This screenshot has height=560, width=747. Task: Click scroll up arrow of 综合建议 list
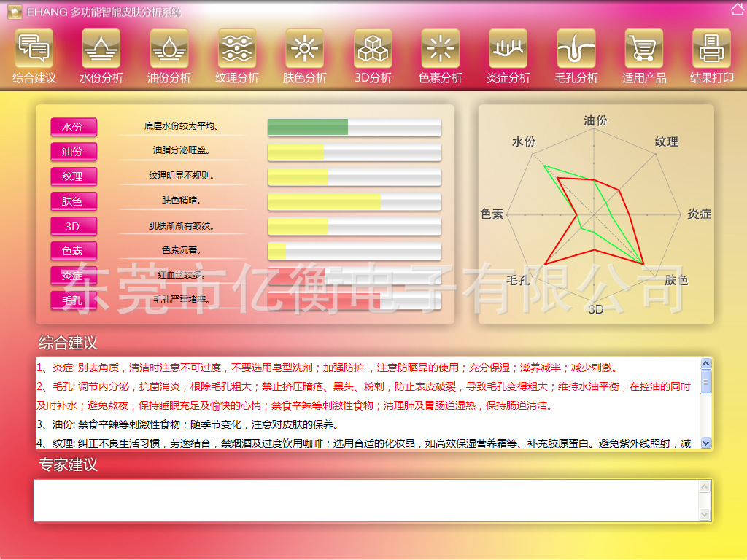705,364
